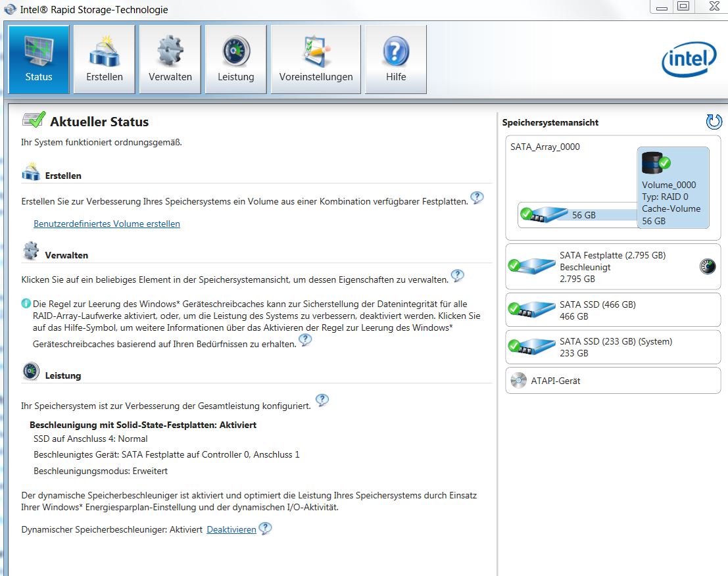Go to the Leistung tab
The image size is (728, 576).
[236, 59]
